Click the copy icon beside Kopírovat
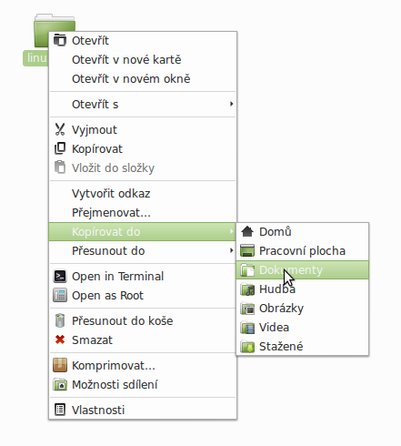401x446 pixels. (60, 149)
